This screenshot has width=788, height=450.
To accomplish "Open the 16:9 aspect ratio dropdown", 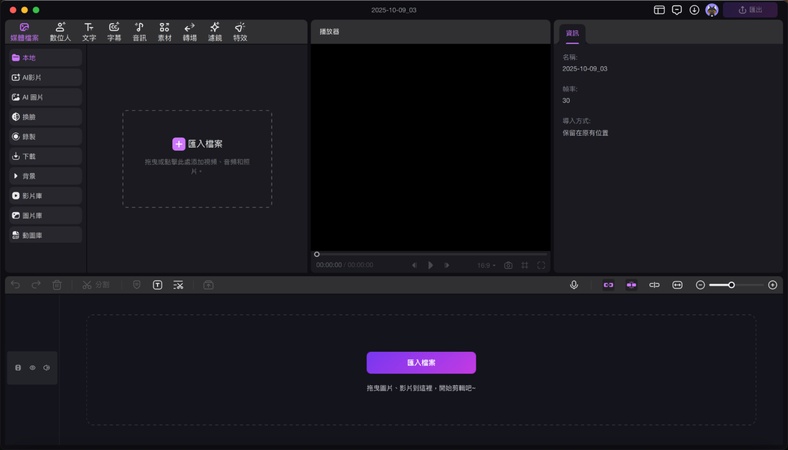I will [486, 265].
